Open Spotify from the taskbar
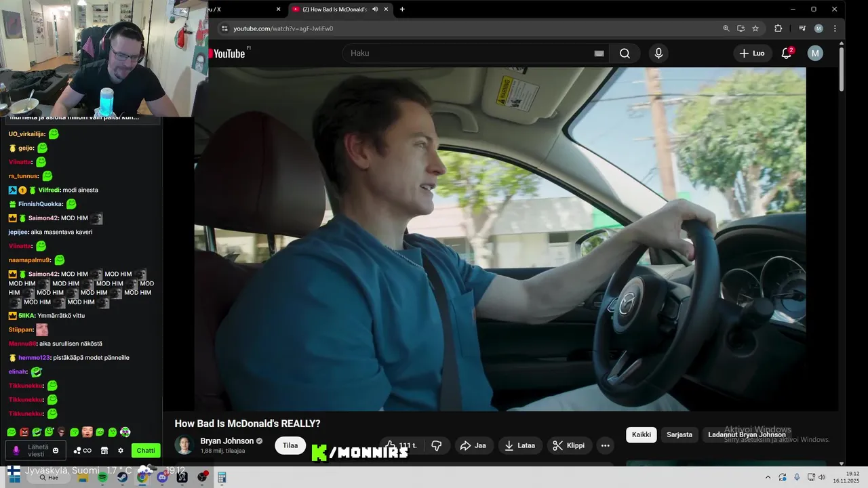Viewport: 868px width, 488px height. tap(102, 478)
